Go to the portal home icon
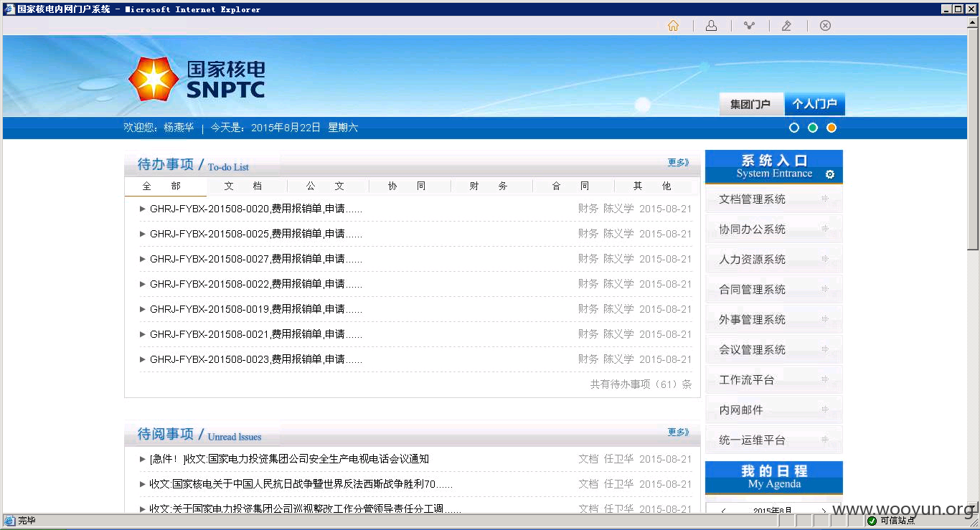The image size is (980, 530). pos(673,26)
